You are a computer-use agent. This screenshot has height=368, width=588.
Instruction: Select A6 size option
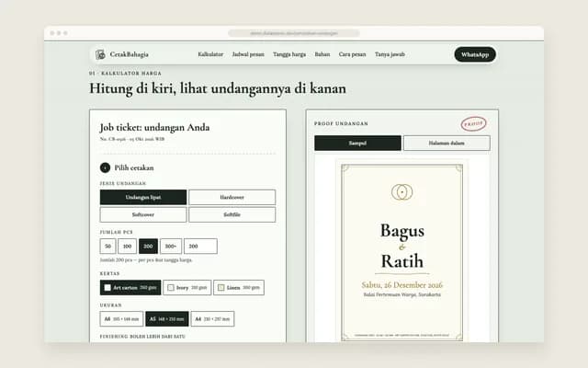121,319
